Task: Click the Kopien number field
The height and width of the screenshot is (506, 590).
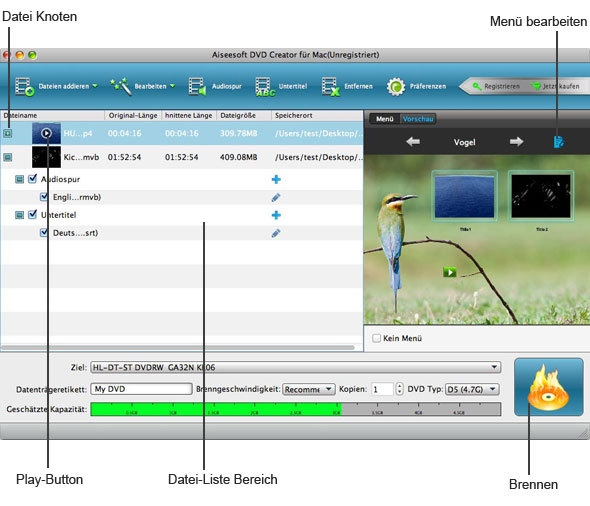Action: click(x=382, y=389)
